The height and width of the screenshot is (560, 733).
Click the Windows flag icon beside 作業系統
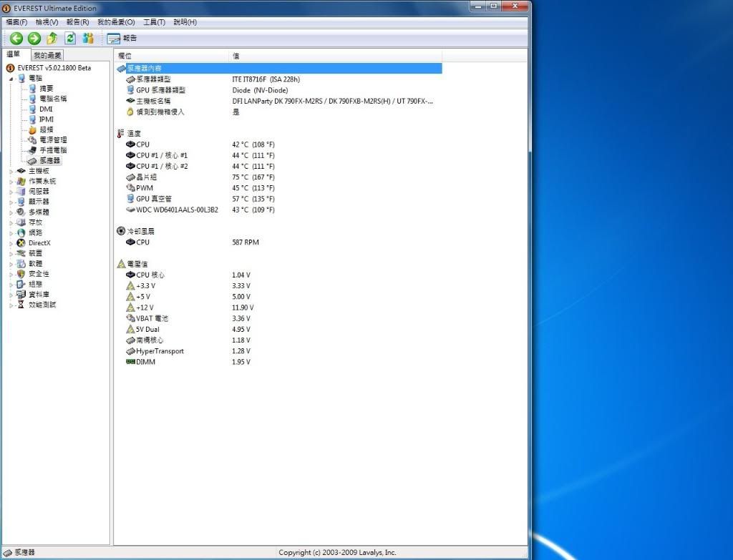click(x=21, y=181)
